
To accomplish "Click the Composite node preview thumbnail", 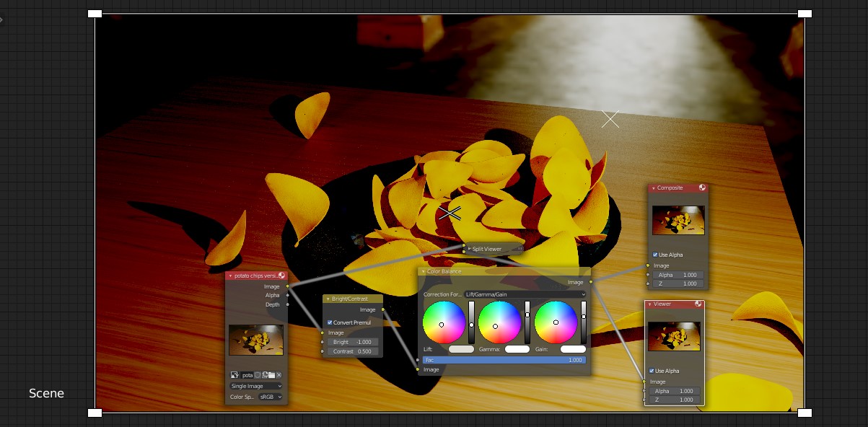I will 677,221.
